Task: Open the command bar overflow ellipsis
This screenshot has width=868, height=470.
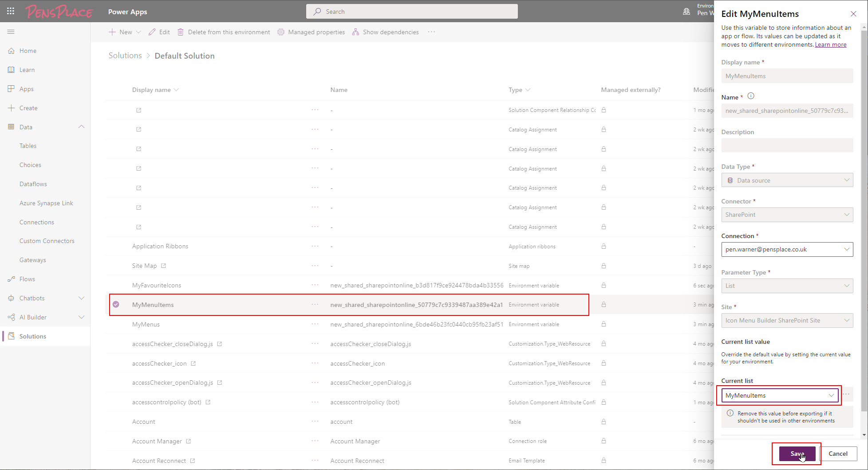Action: [x=431, y=32]
